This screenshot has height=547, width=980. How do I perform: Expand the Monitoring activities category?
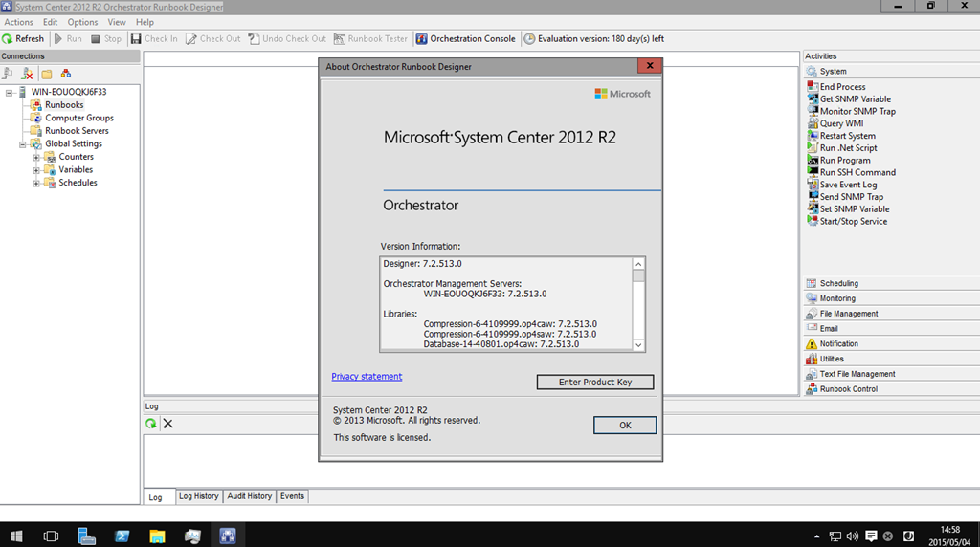coord(891,298)
